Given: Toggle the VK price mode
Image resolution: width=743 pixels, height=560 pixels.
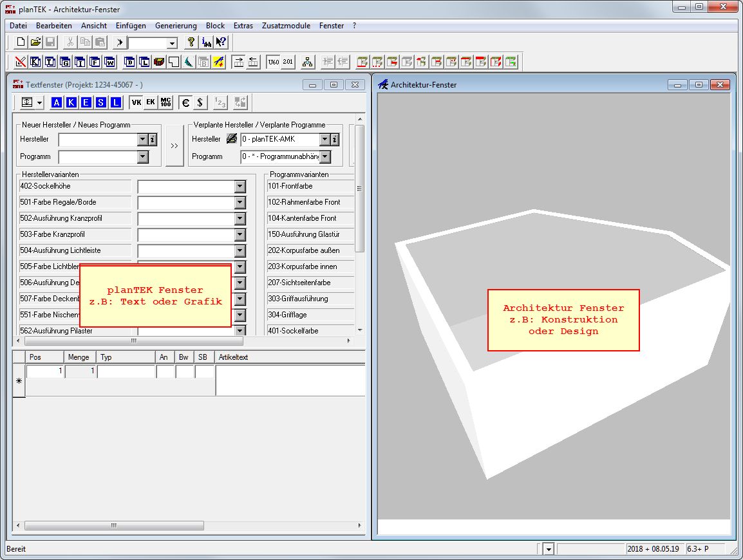Looking at the screenshot, I should tap(136, 102).
